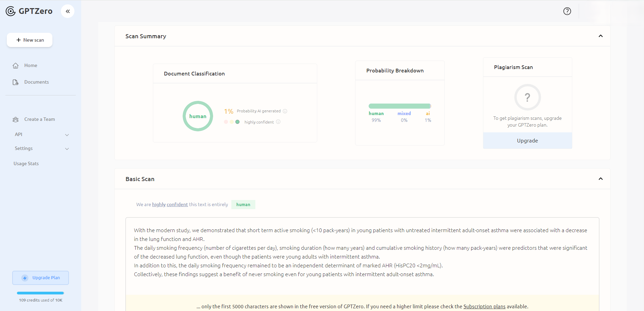
Task: Open the help question mark in the header
Action: [x=567, y=11]
